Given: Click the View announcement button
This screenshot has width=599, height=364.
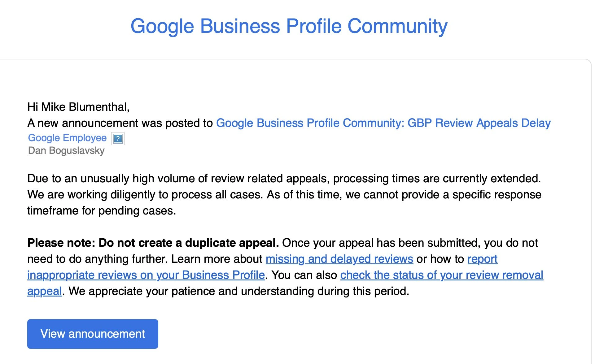Looking at the screenshot, I should click(x=92, y=334).
